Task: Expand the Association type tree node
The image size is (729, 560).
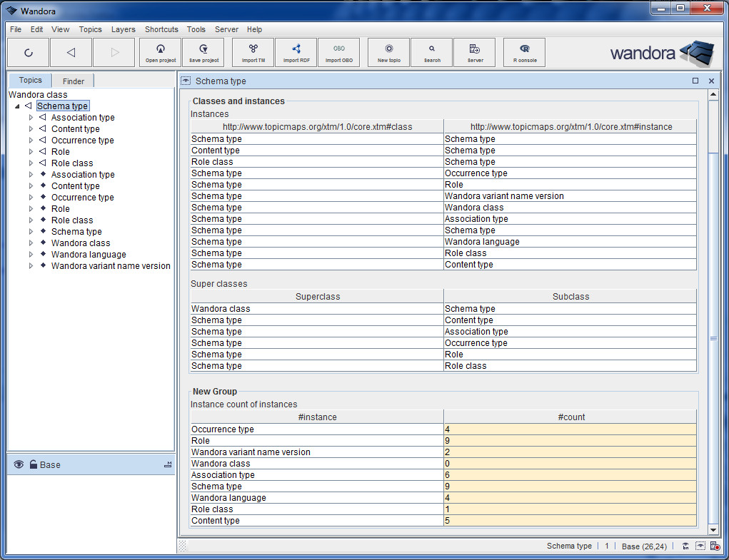Action: [31, 117]
